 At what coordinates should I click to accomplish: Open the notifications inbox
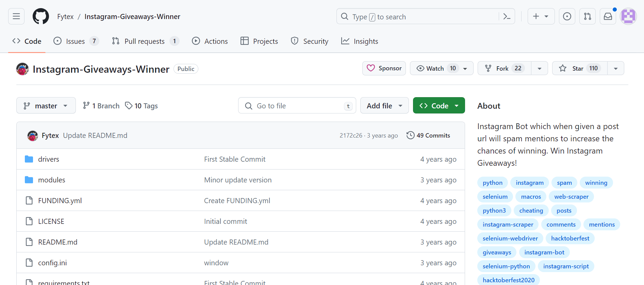pos(608,16)
